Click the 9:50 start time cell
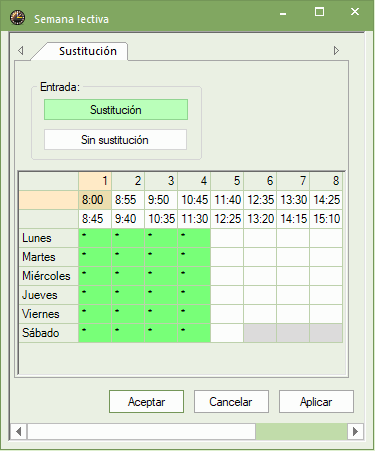Screen dimensions: 375x451 pyautogui.click(x=161, y=200)
